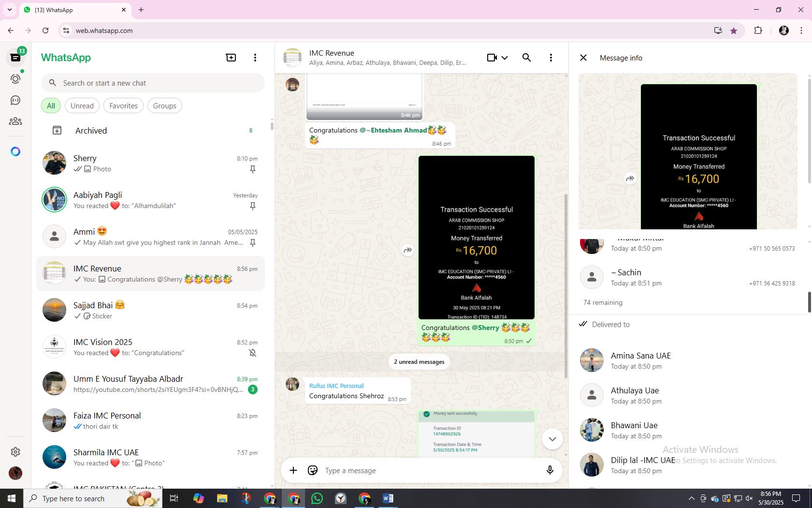This screenshot has width=812, height=508.
Task: Forward the transaction image in chat
Action: point(408,250)
